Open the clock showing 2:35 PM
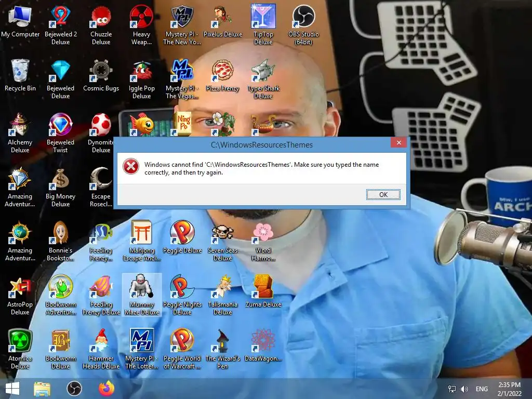This screenshot has height=399, width=532. [509, 389]
